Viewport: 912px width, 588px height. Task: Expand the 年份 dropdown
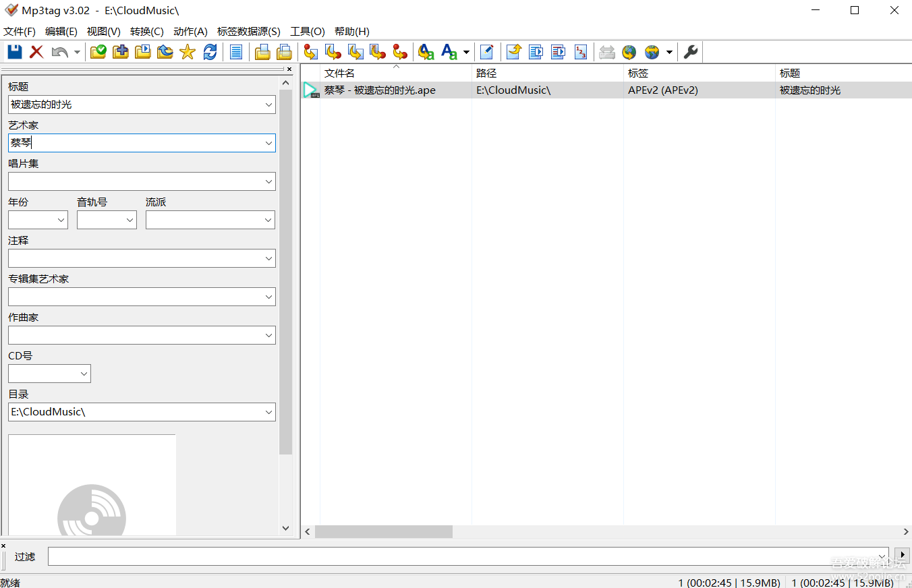[x=61, y=220]
